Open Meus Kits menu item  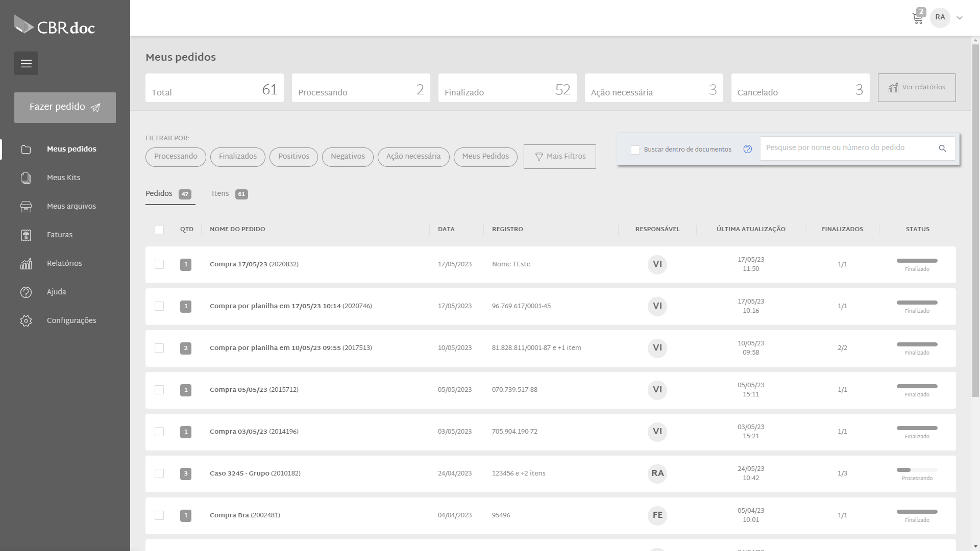point(64,178)
